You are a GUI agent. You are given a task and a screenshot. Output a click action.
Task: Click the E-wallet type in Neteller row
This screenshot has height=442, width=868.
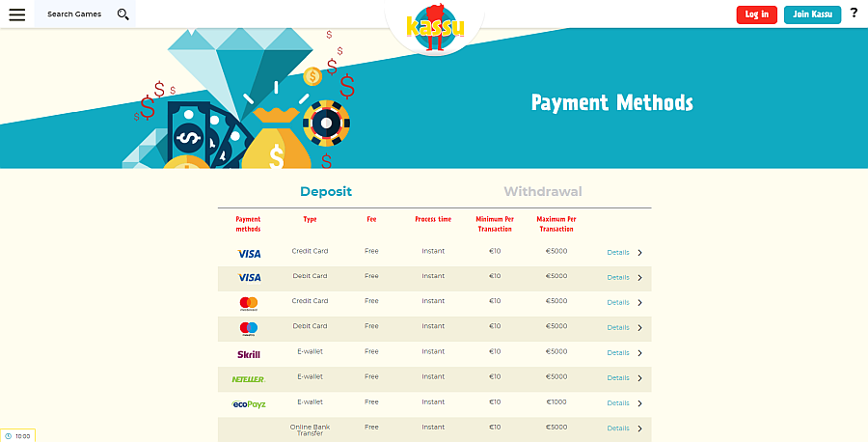click(x=310, y=376)
